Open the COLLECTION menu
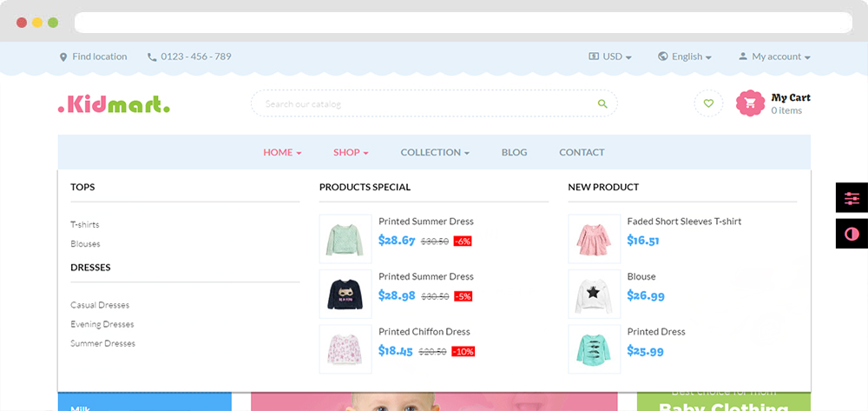Viewport: 868px width, 411px height. [435, 152]
